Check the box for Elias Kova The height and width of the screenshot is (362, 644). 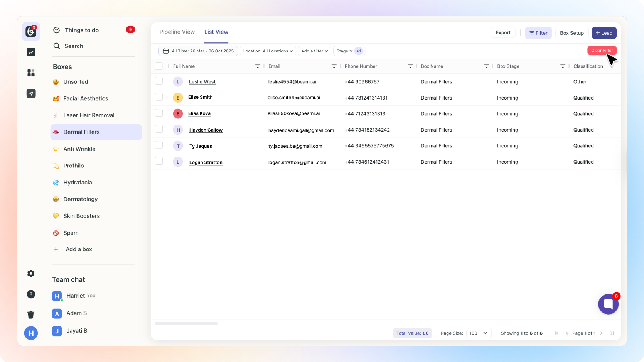point(159,113)
